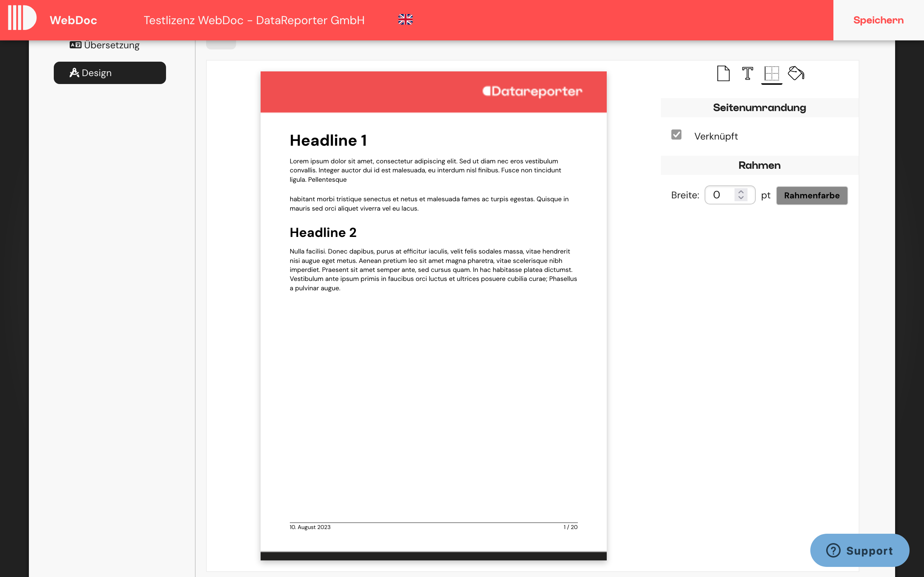924x577 pixels.
Task: Decrease Breite using the down stepper arrow
Action: 740,199
